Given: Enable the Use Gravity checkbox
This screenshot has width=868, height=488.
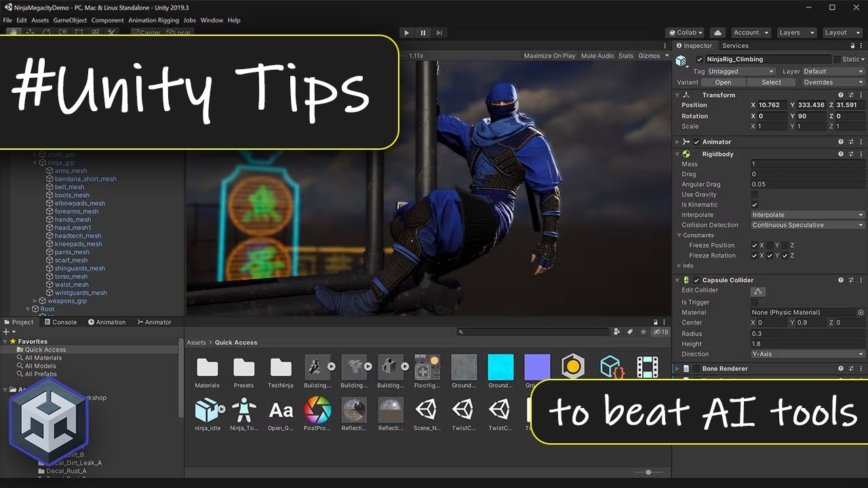Looking at the screenshot, I should coord(755,195).
